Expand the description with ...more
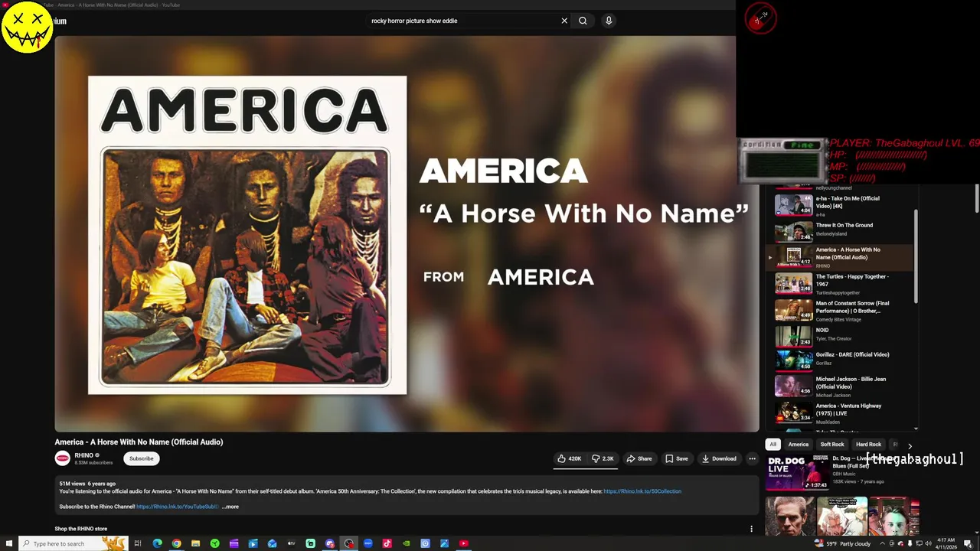Screen dimensions: 980x551 [x=230, y=507]
